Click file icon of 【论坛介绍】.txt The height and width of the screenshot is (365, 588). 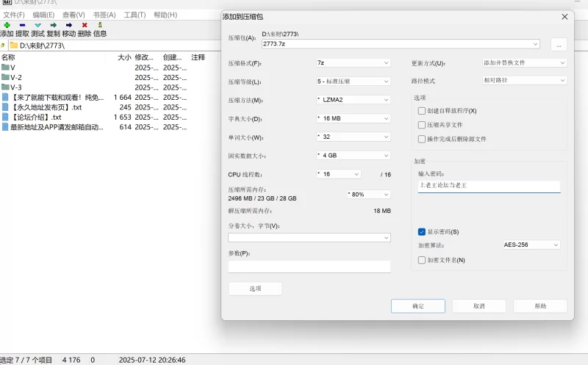point(5,117)
